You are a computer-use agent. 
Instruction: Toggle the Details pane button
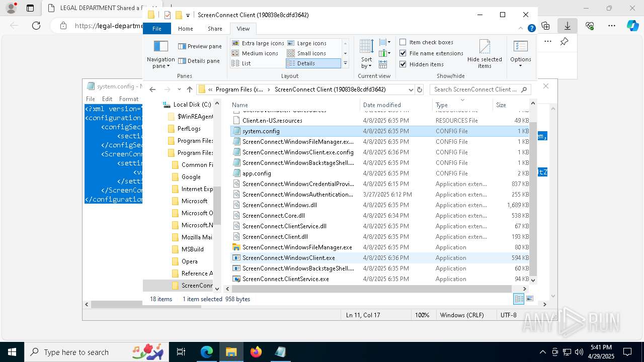tap(199, 61)
